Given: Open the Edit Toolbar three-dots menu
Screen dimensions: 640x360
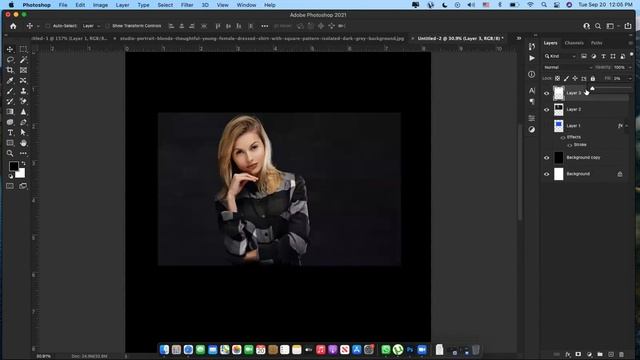Looking at the screenshot, I should (23, 153).
